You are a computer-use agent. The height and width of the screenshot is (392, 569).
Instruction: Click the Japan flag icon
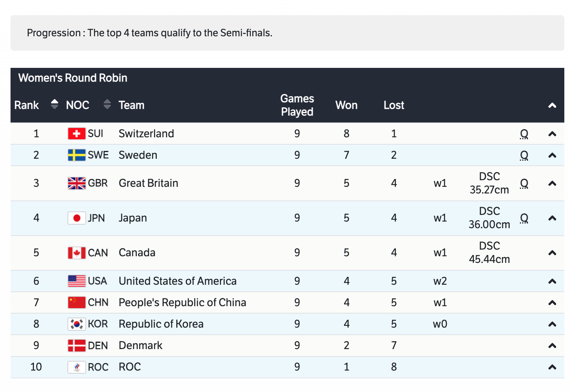[x=76, y=218]
